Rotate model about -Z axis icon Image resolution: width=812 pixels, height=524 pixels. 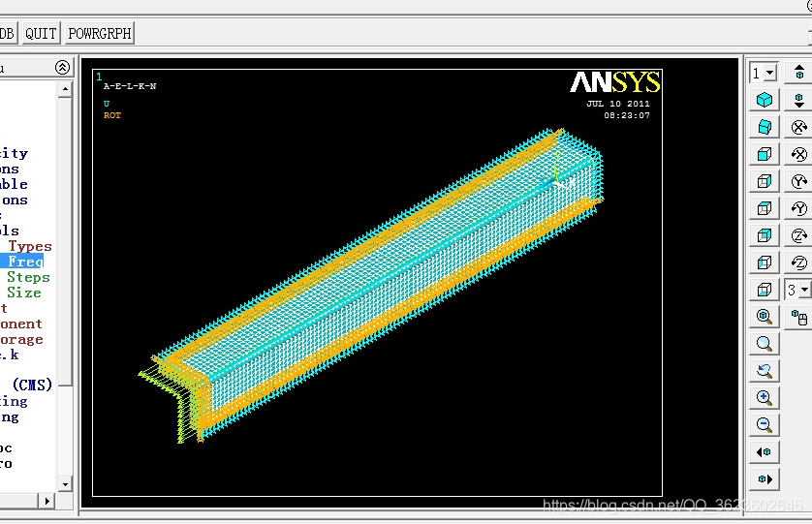[799, 262]
